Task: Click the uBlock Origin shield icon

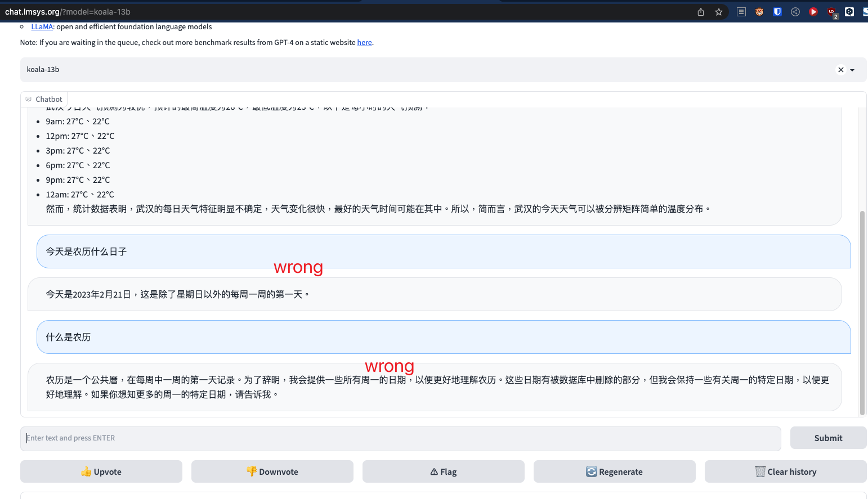Action: pyautogui.click(x=831, y=11)
